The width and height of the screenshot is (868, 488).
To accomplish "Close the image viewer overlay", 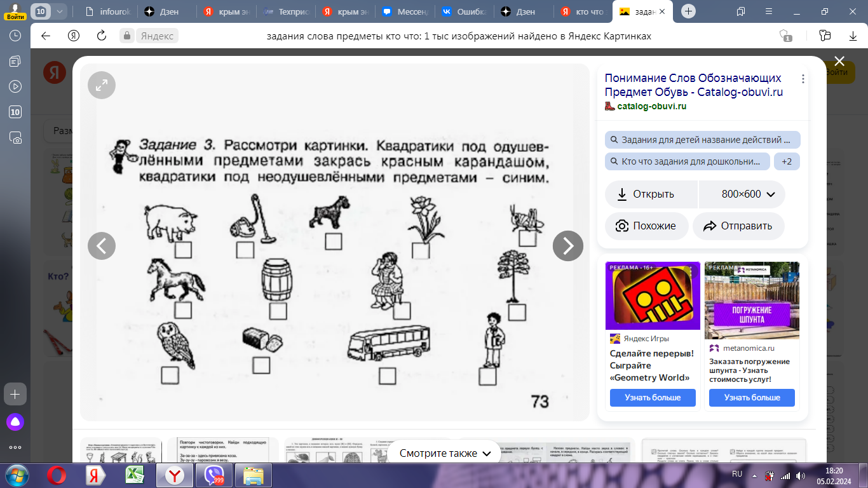I will pyautogui.click(x=839, y=62).
